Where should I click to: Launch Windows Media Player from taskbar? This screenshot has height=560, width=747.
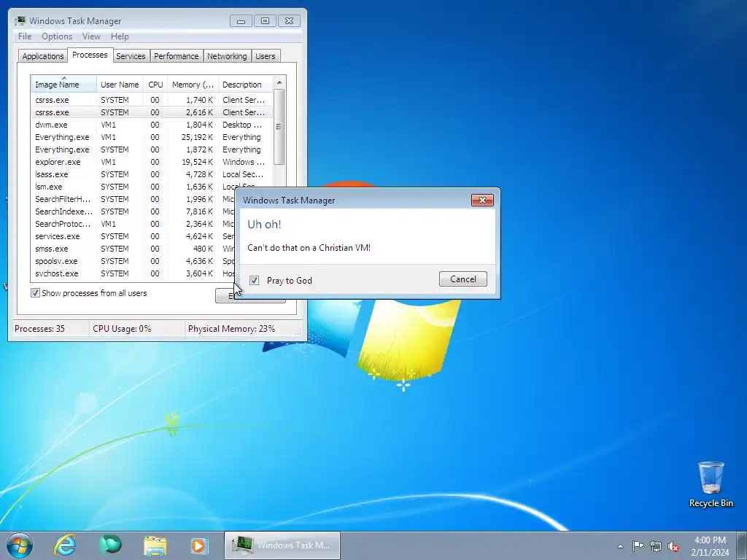click(199, 545)
